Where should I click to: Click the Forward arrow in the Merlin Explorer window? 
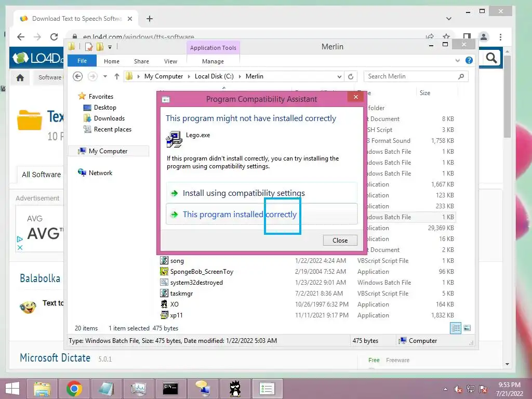tap(92, 76)
